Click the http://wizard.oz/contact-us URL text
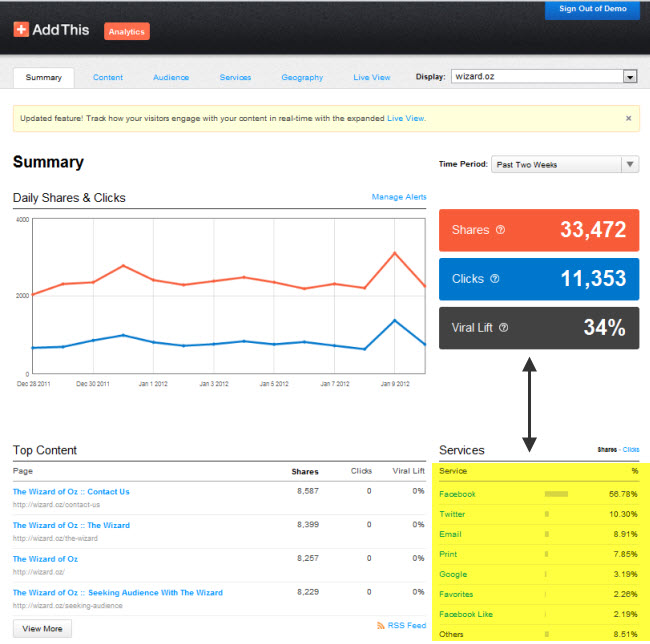Screen dimensions: 650x644 click(x=56, y=505)
